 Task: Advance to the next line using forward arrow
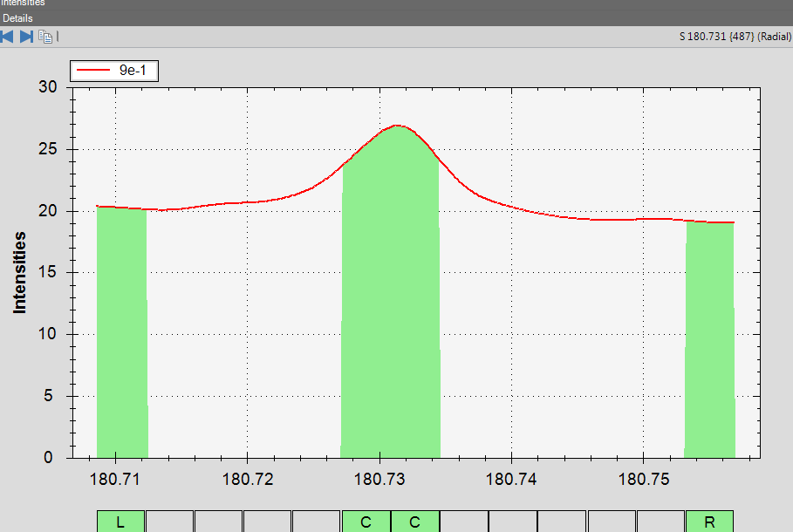point(26,37)
